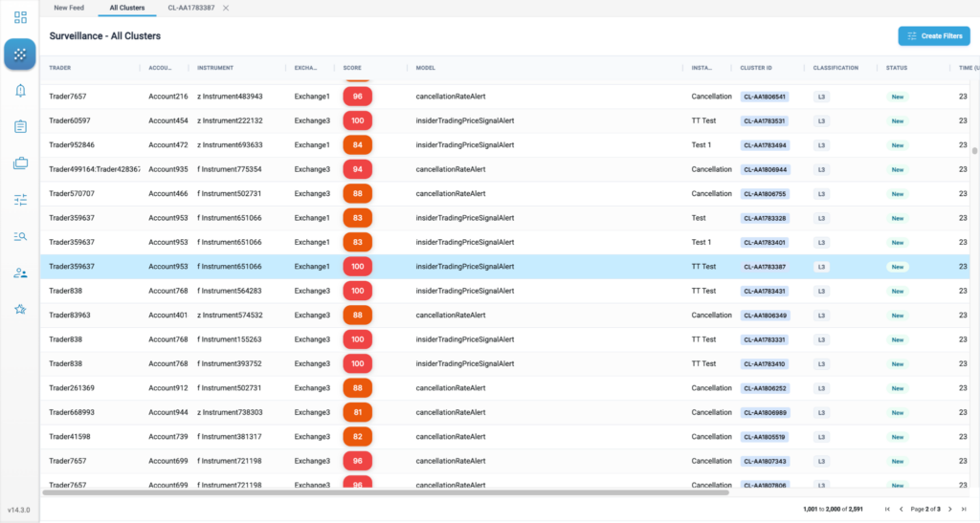Screen dimensions: 980x523
Task: Sort by the CLASSIFICATION column header
Action: tap(835, 68)
